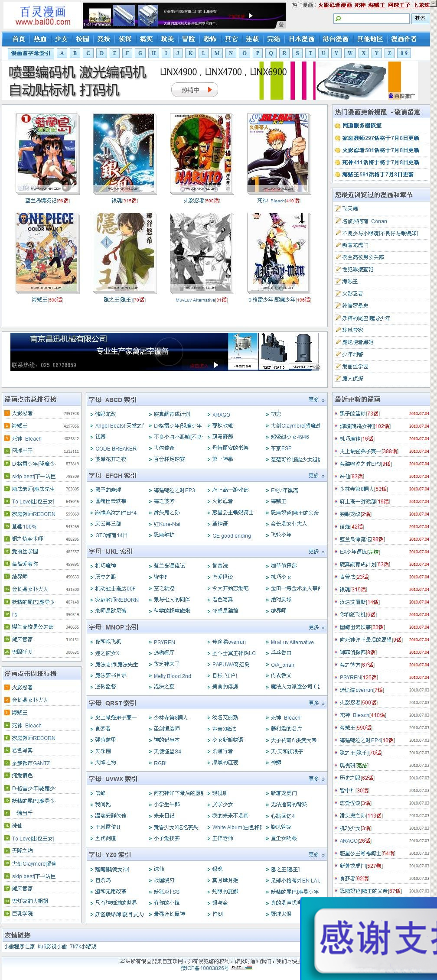Open the 蓝兰岛漂流记 cover thumbnail

tap(47, 154)
